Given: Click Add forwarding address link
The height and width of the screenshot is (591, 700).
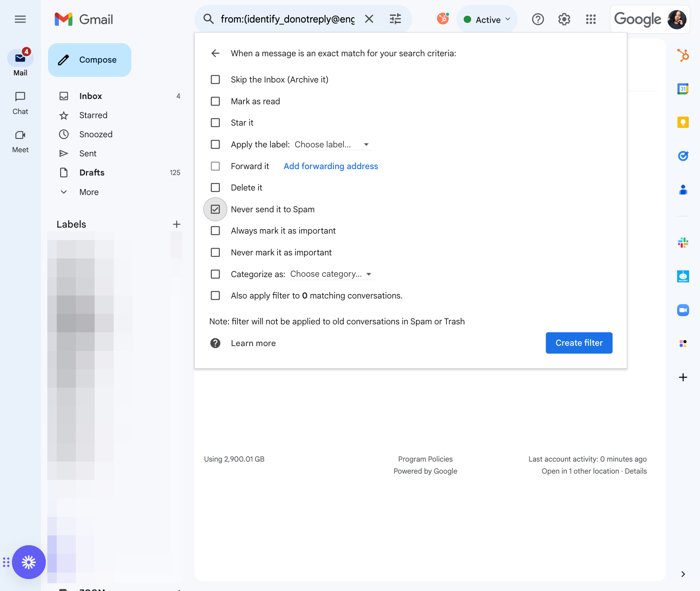Looking at the screenshot, I should pyautogui.click(x=331, y=166).
